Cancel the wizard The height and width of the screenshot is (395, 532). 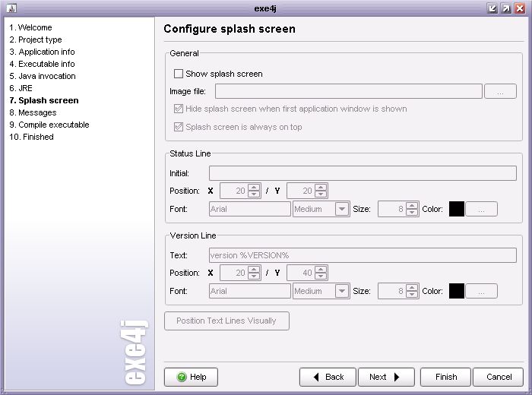click(x=499, y=377)
